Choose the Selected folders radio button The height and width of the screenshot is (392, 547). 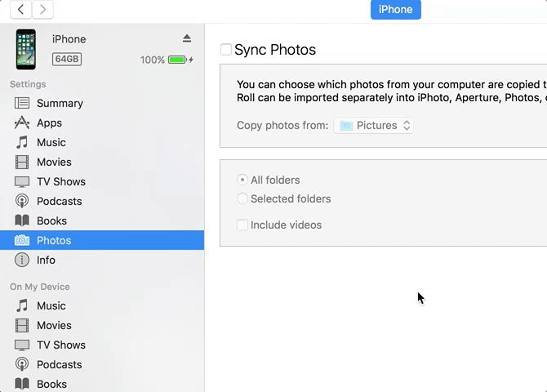(x=242, y=198)
